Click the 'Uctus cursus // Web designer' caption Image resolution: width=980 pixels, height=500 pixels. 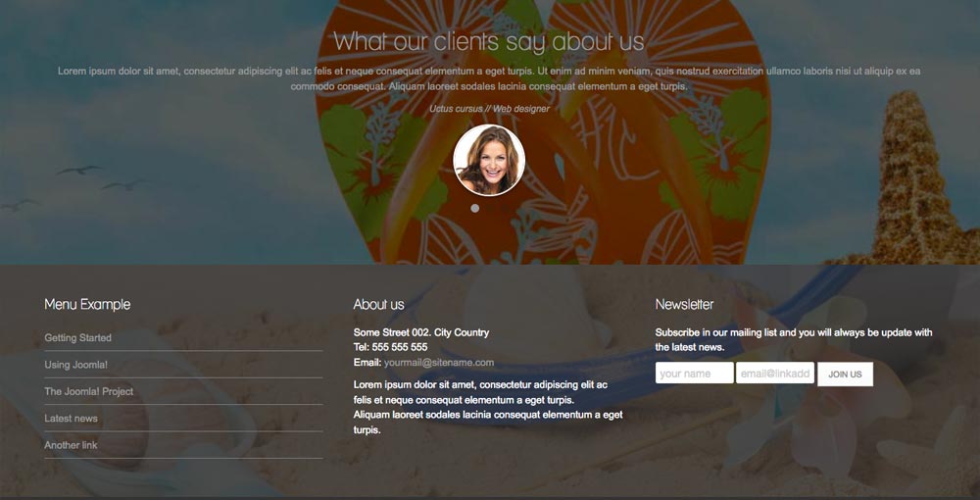pyautogui.click(x=489, y=109)
